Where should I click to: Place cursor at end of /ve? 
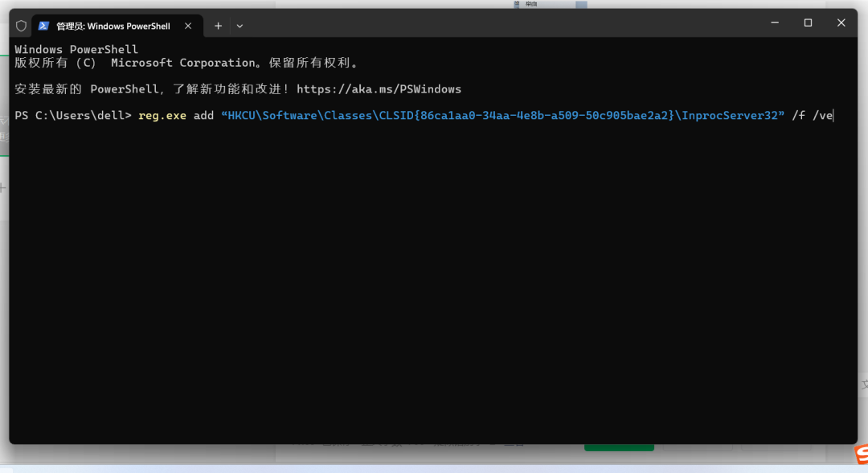click(834, 116)
